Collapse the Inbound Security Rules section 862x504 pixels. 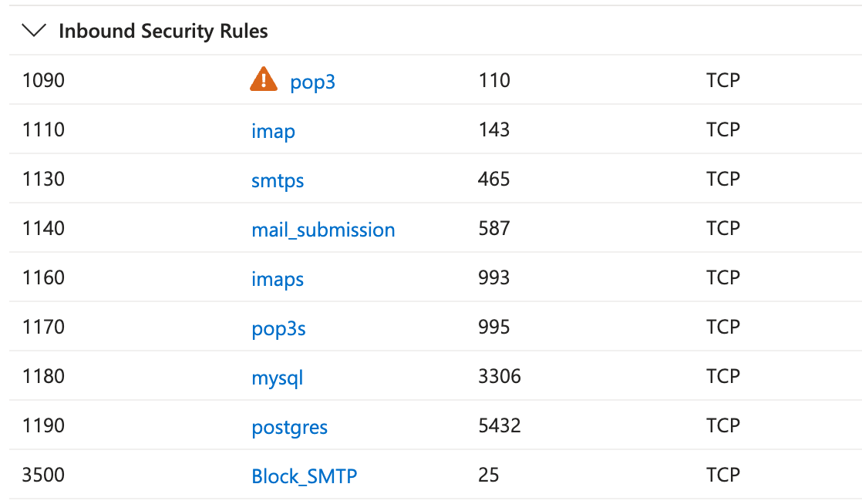tap(33, 31)
